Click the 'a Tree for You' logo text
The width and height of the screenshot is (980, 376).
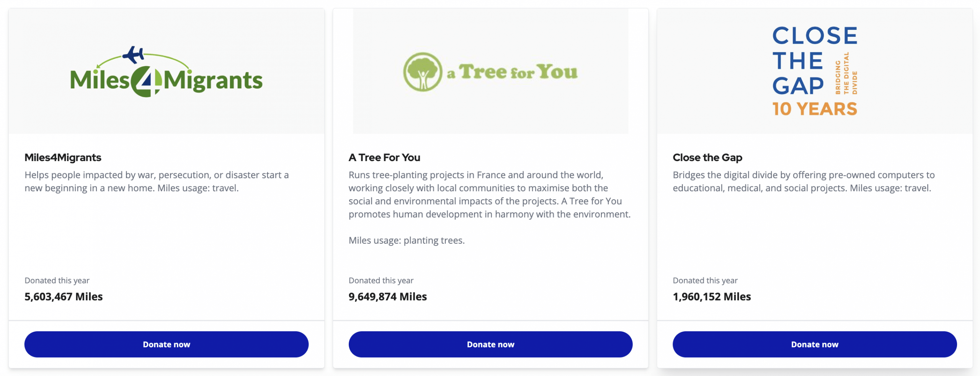coord(512,72)
